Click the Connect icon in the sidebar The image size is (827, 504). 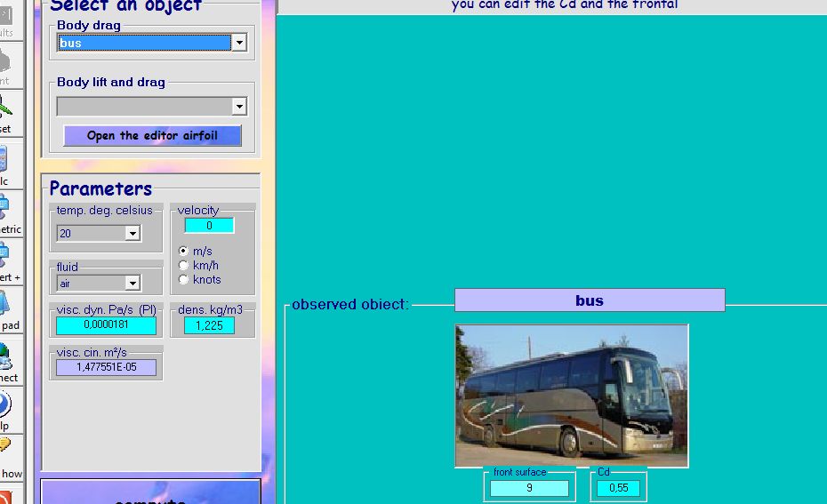(5, 357)
